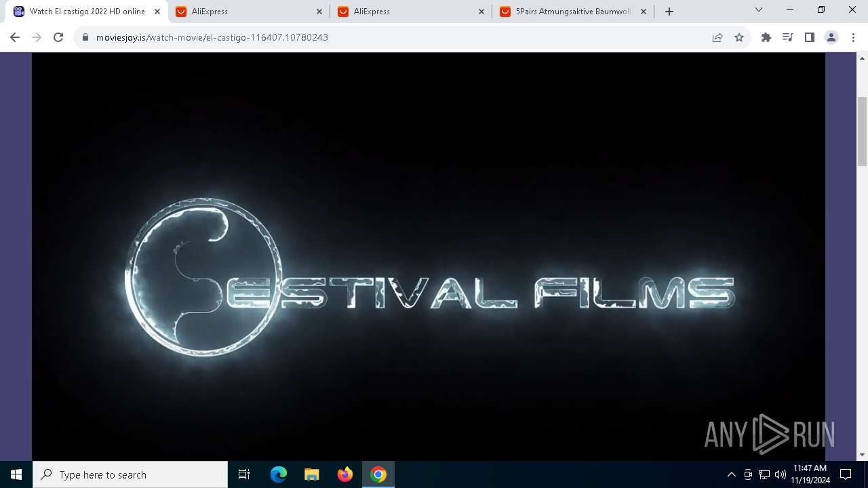This screenshot has width=868, height=488.
Task: Launch Microsoft Edge from the taskbar
Action: [x=279, y=474]
